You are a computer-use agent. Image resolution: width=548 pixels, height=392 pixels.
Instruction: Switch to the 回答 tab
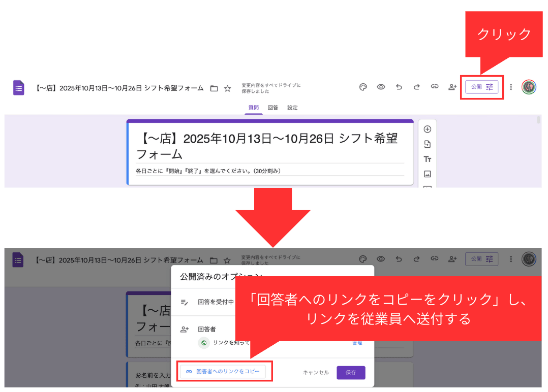point(273,108)
